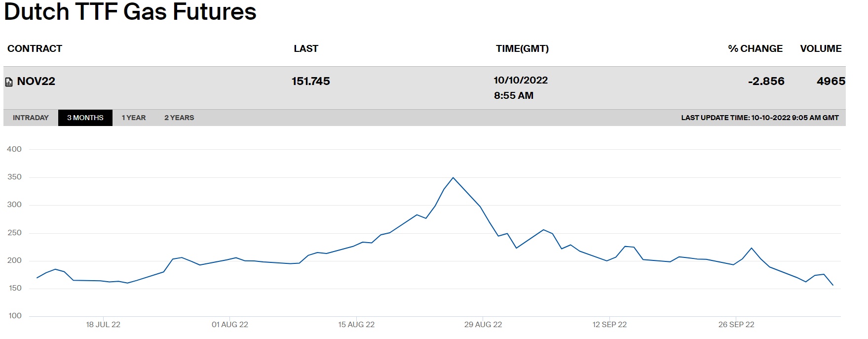Open the NOV22 contract link
The image size is (868, 339).
tap(36, 82)
